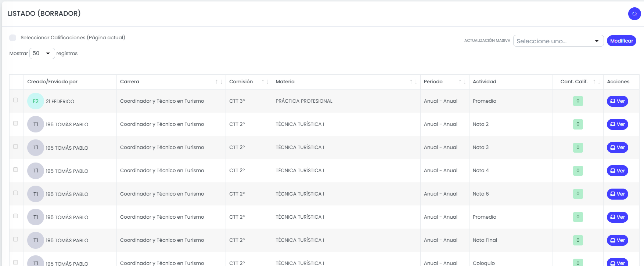Click the green 0 badge in Nota 2 row

[x=578, y=124]
